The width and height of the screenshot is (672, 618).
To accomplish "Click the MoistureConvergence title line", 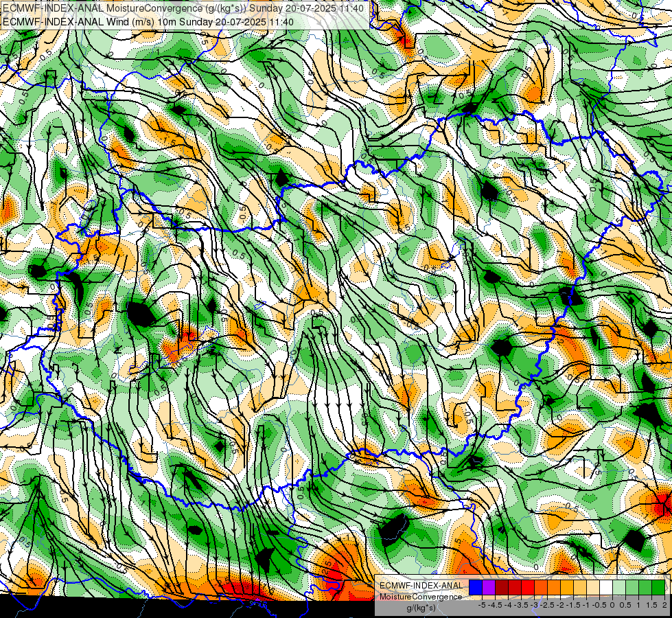I will point(183,8).
